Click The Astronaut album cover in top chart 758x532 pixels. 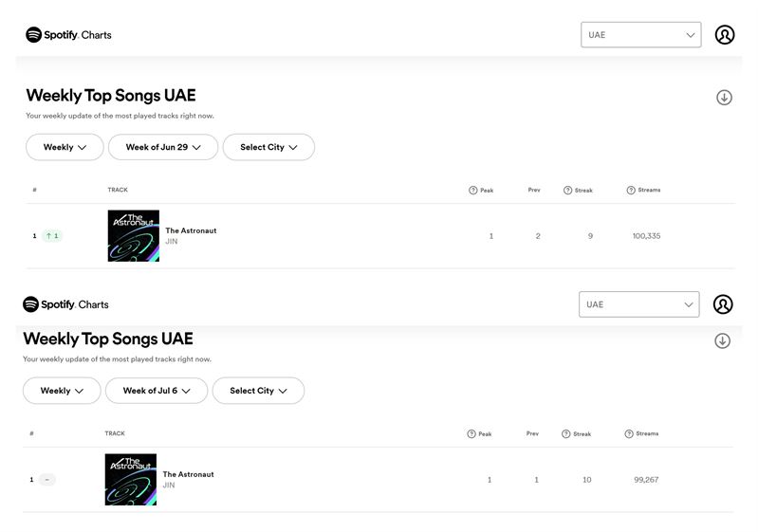point(134,236)
